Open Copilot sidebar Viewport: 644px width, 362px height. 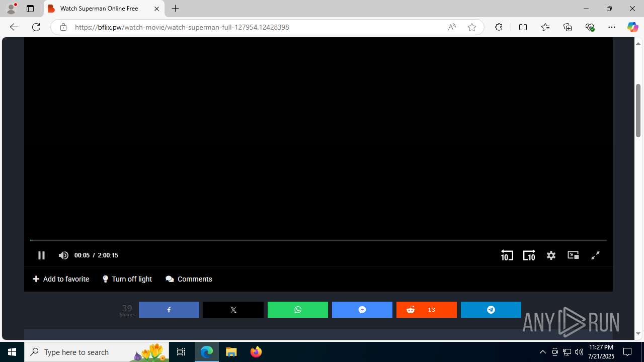pyautogui.click(x=632, y=27)
